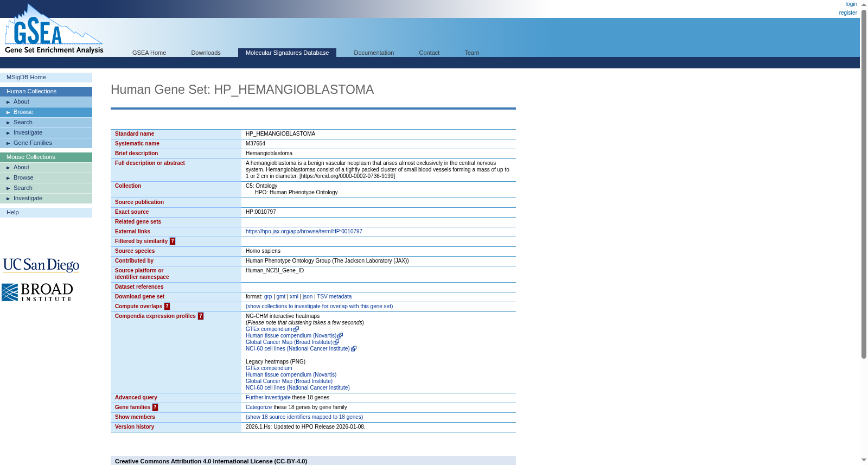This screenshot has height=465, width=868.
Task: Click the scrollbar down arrow
Action: (x=864, y=460)
